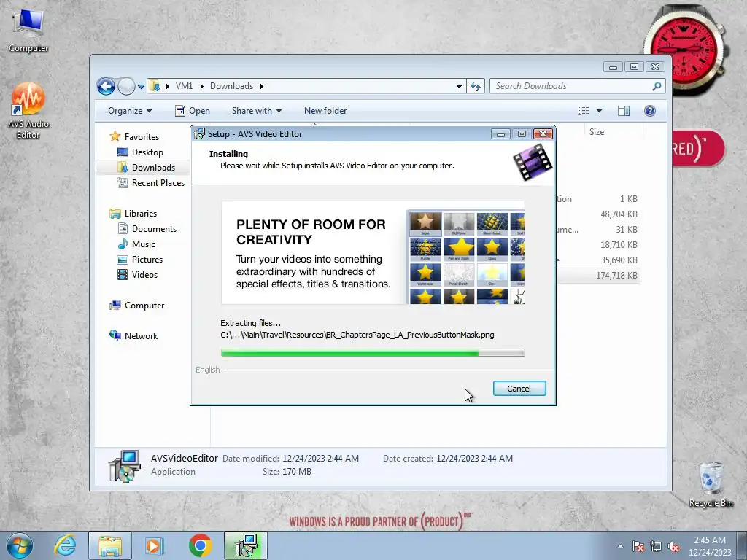Open the Share with menu
The height and width of the screenshot is (560, 747).
[x=256, y=111]
